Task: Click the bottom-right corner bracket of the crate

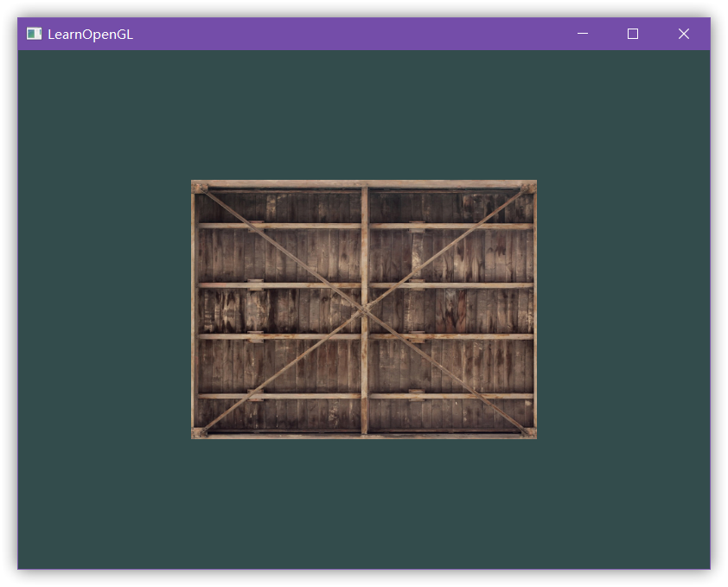Action: pyautogui.click(x=528, y=431)
